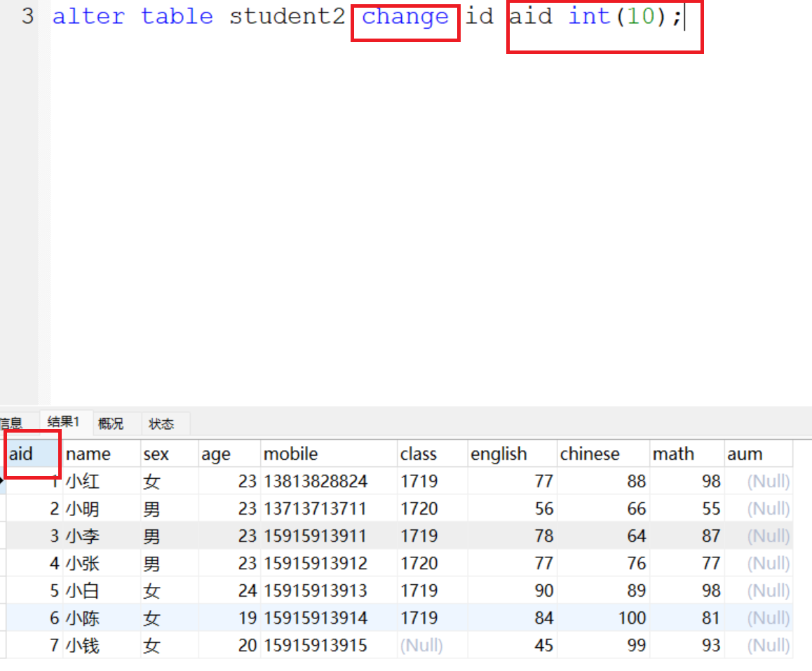Screen dimensions: 812x671
Task: Click student2 in the SQL statement
Action: click(x=287, y=16)
